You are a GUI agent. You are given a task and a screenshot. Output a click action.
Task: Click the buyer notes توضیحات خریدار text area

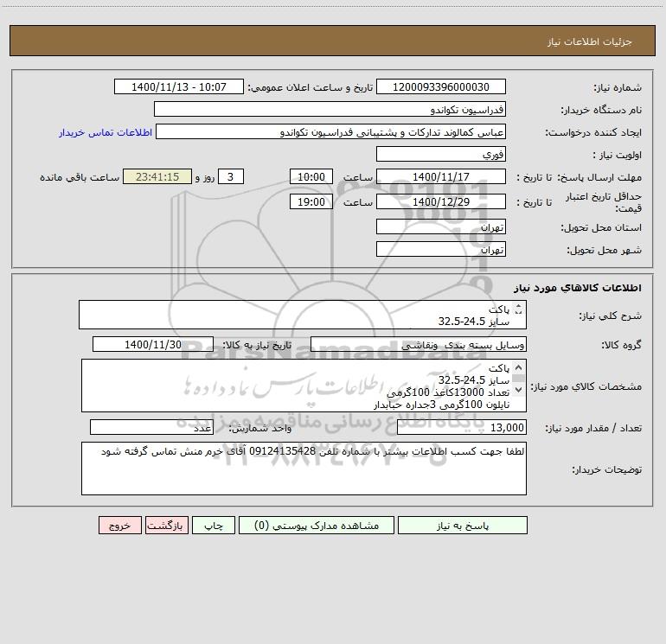304,469
